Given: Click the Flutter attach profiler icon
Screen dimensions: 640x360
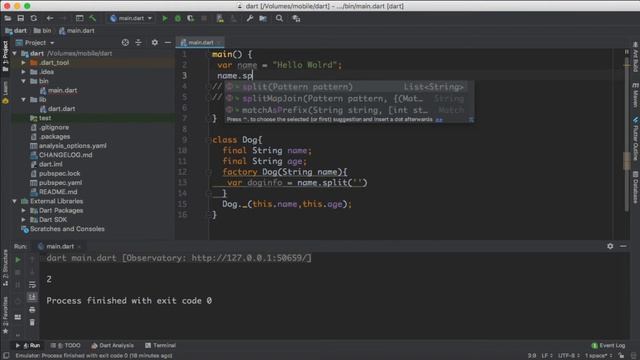Looking at the screenshot, I should [x=220, y=18].
